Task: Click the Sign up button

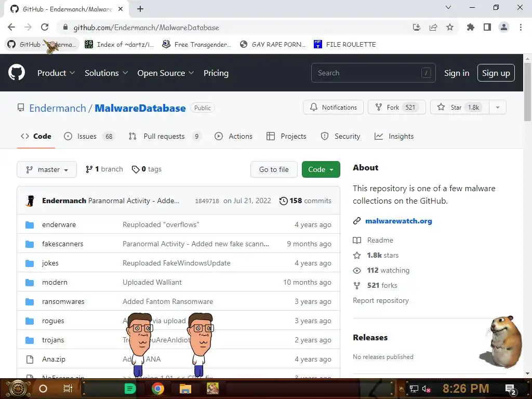Action: 496,73
